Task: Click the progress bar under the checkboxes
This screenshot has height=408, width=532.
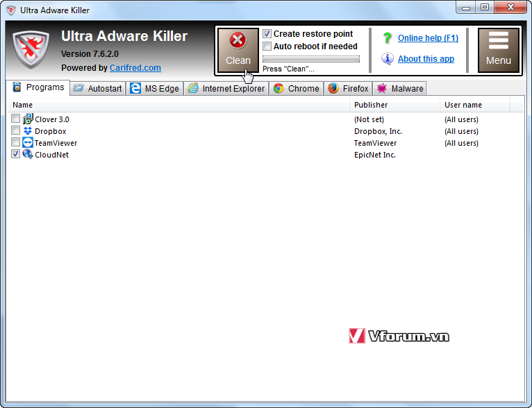Action: coord(310,60)
